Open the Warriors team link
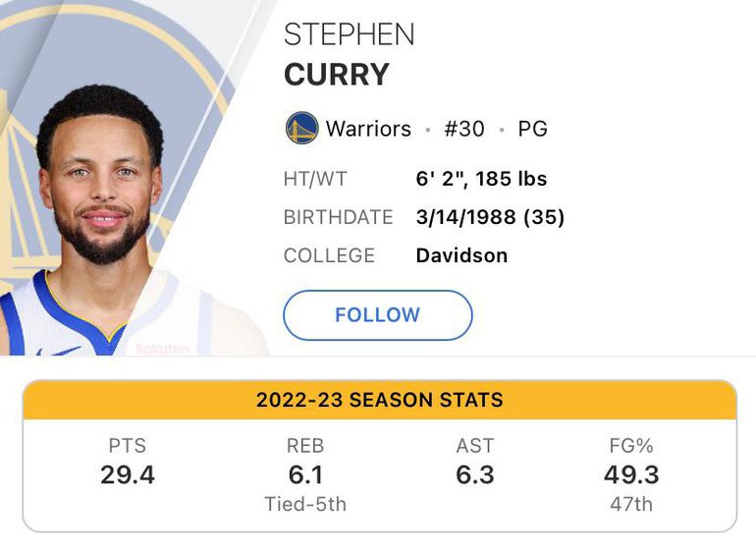Viewport: 756px width, 553px height. coord(368,129)
